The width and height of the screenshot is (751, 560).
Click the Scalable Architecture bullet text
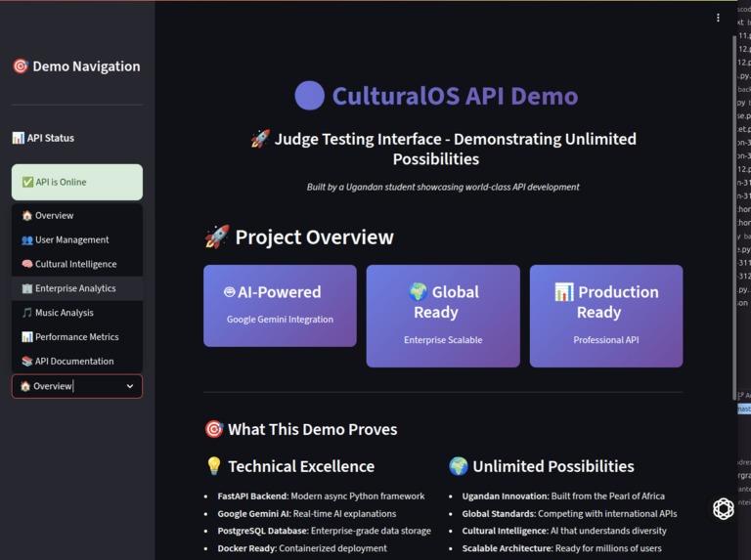[562, 548]
